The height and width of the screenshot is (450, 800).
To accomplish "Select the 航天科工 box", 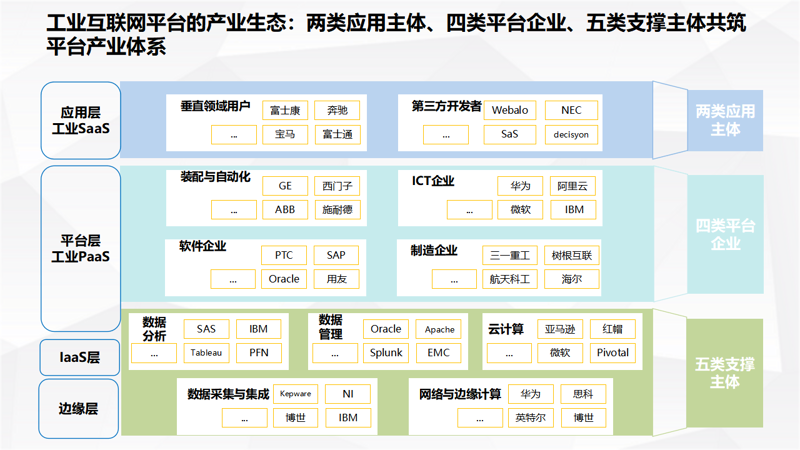I will point(510,279).
